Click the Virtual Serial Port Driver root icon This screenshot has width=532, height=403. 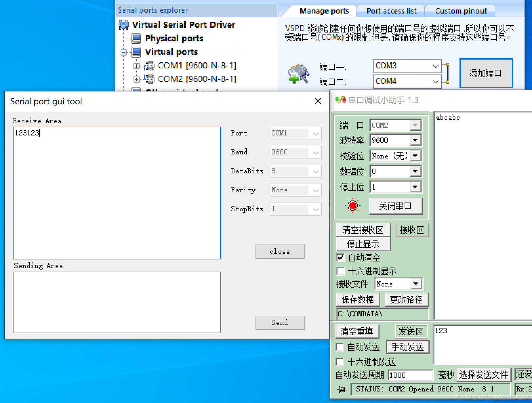124,25
